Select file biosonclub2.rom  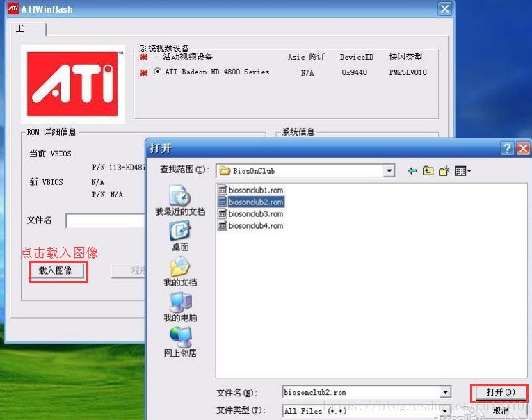pos(251,202)
